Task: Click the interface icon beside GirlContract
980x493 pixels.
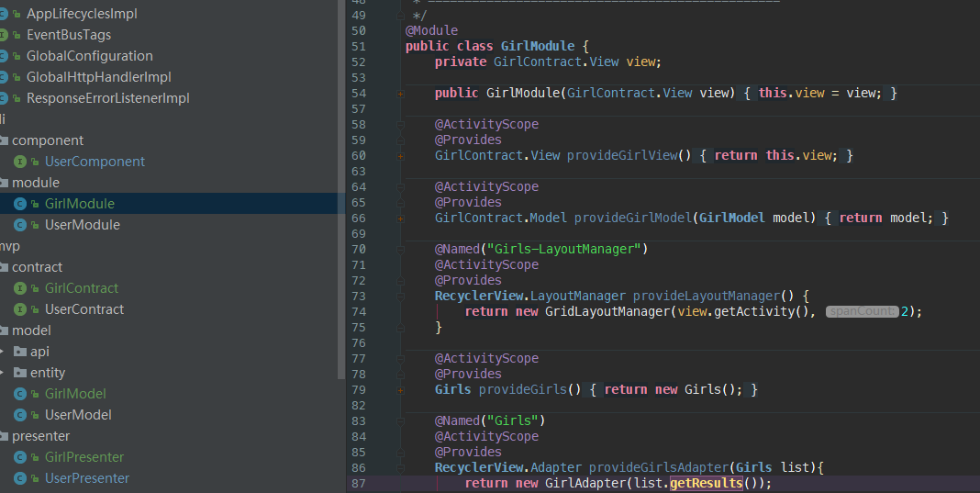Action: [20, 288]
